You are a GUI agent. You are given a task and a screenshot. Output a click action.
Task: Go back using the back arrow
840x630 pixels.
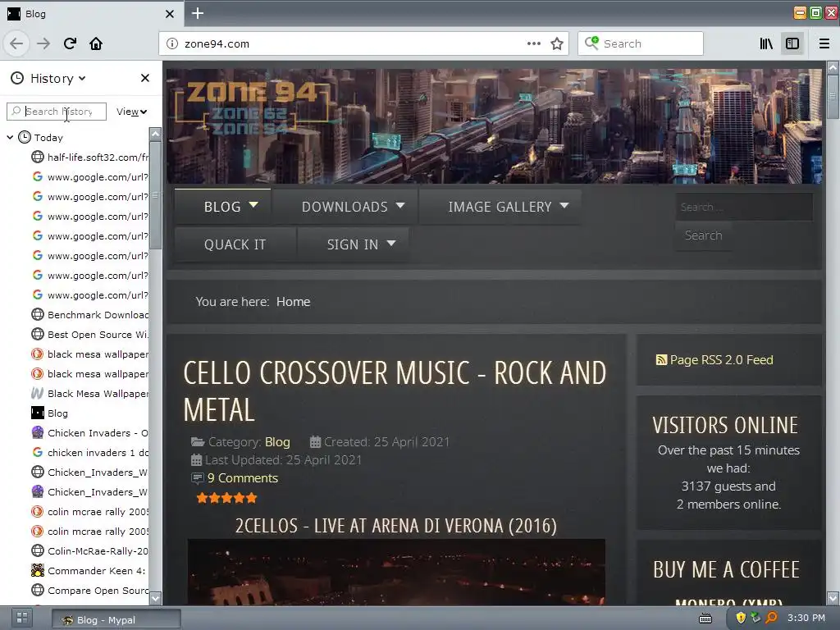(x=16, y=43)
